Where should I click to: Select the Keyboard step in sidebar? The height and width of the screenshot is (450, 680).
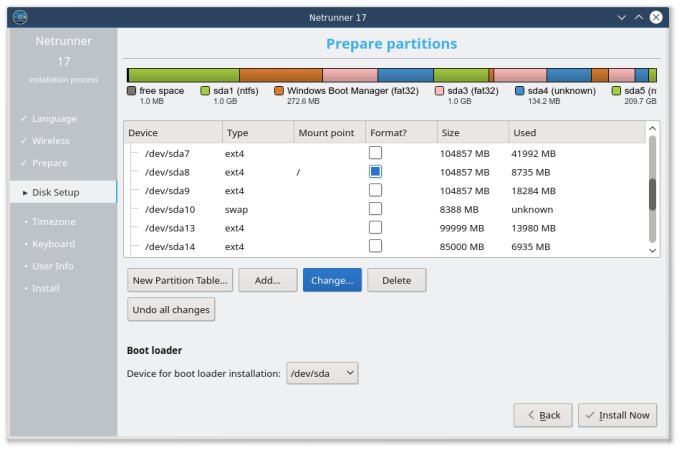(x=53, y=244)
